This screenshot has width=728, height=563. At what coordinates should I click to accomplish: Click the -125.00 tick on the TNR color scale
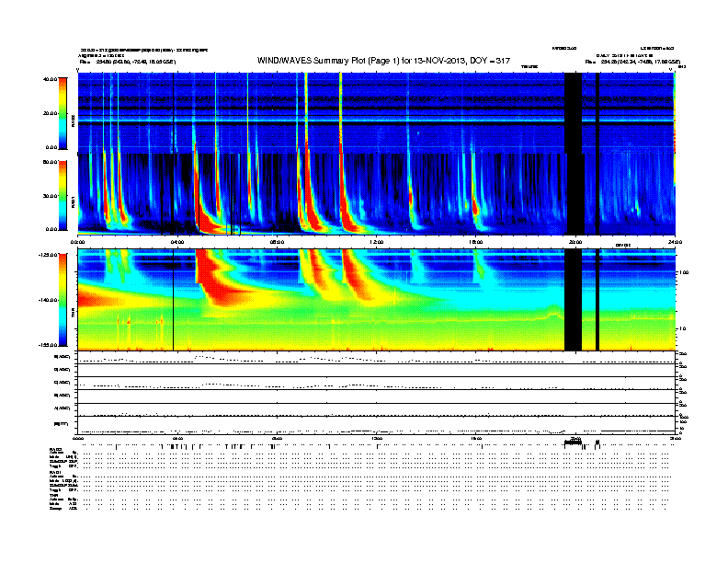[48, 255]
